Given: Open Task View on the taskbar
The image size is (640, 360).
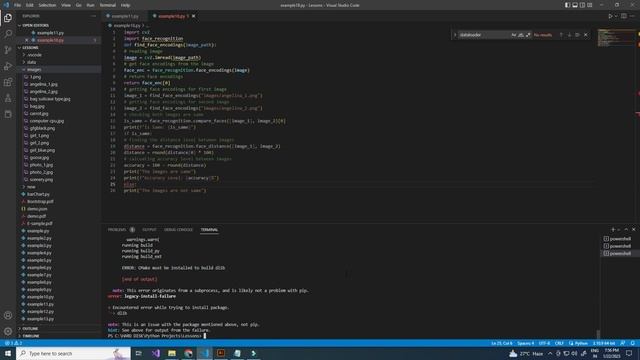Looking at the screenshot, I should point(139,353).
